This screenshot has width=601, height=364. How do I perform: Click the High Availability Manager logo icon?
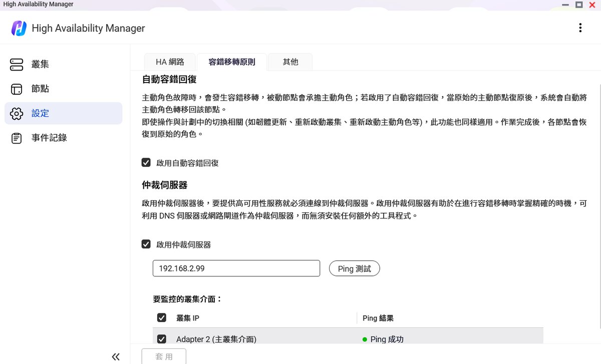point(19,29)
